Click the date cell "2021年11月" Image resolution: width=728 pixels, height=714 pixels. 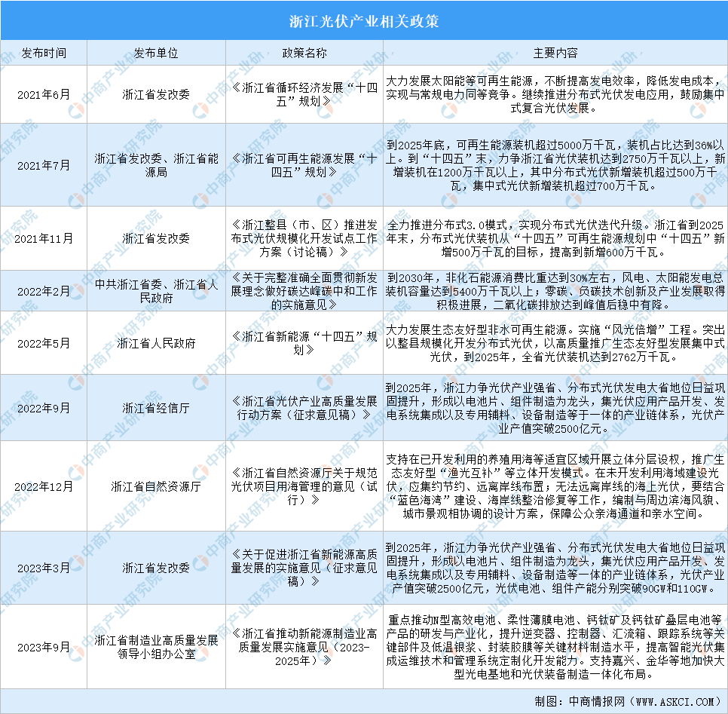pos(44,238)
